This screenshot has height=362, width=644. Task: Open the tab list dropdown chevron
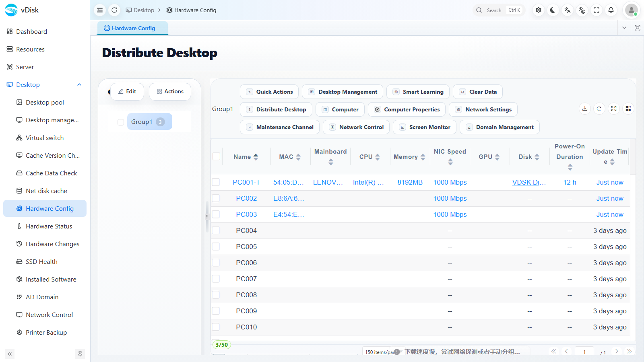(624, 28)
